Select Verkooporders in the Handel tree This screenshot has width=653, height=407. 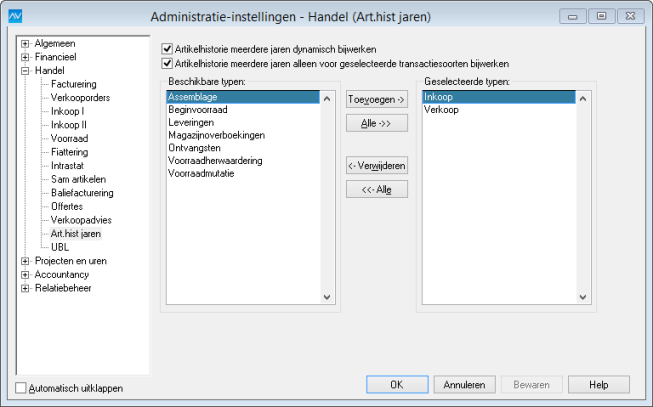pos(80,98)
